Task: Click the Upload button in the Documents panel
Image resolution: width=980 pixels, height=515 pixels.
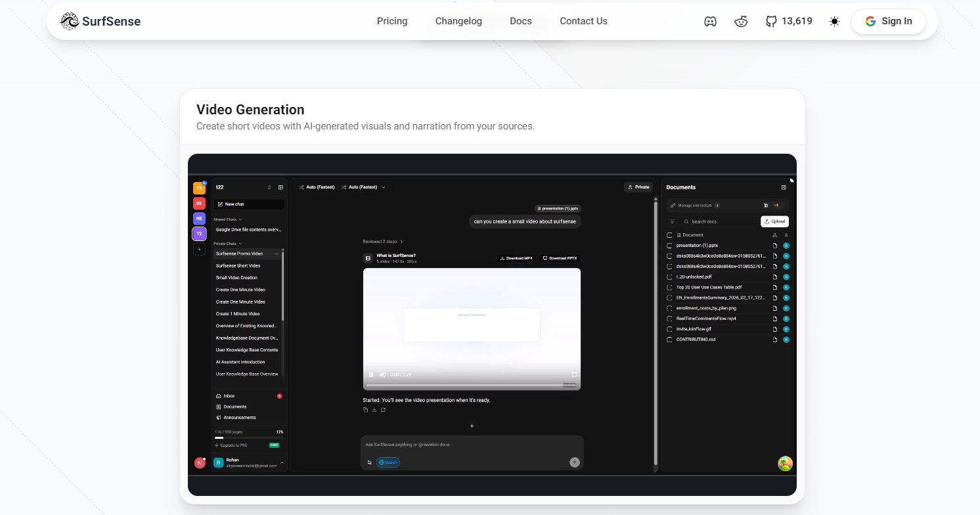Action: (774, 221)
